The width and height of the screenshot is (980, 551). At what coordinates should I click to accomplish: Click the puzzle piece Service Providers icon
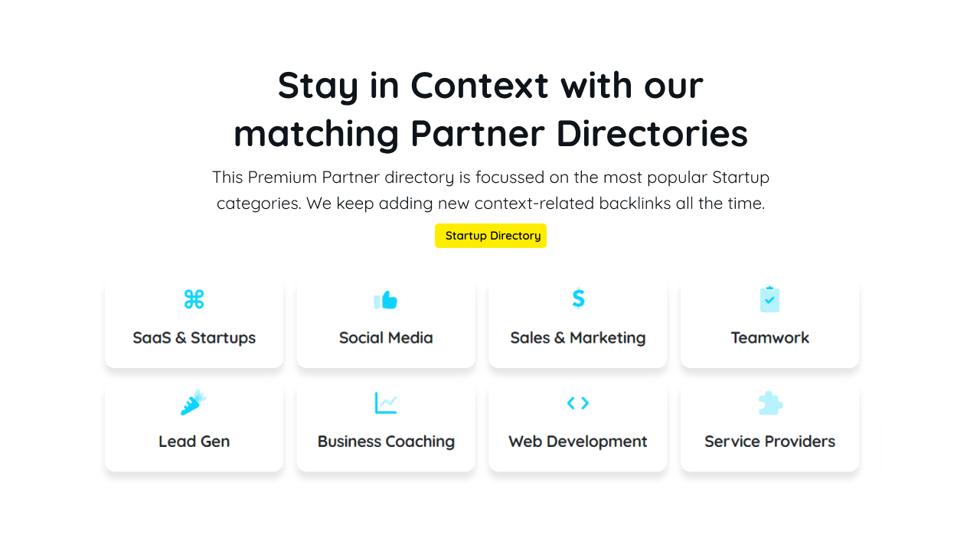coord(770,403)
